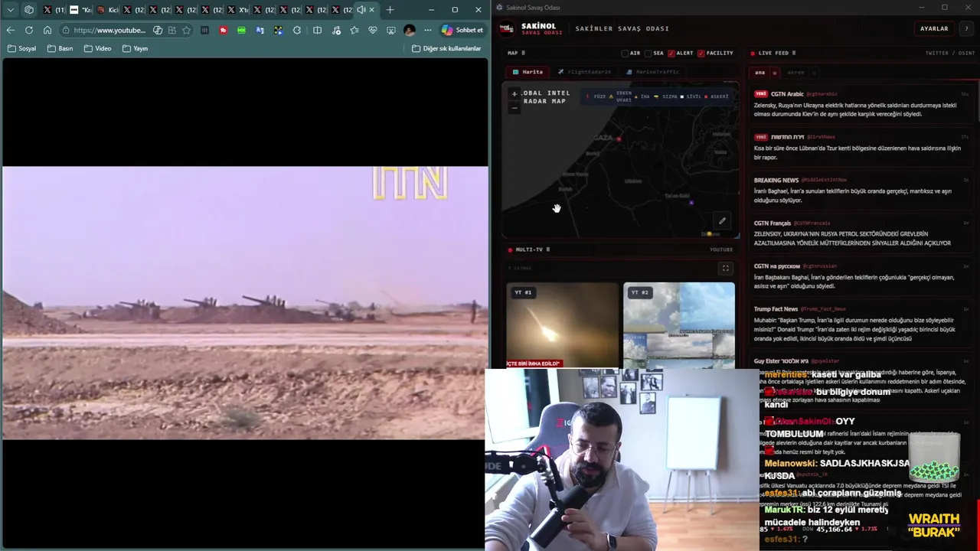Viewport: 980px width, 551px height.
Task: Open AYARLAR settings in Savaş Odası
Action: [x=934, y=28]
